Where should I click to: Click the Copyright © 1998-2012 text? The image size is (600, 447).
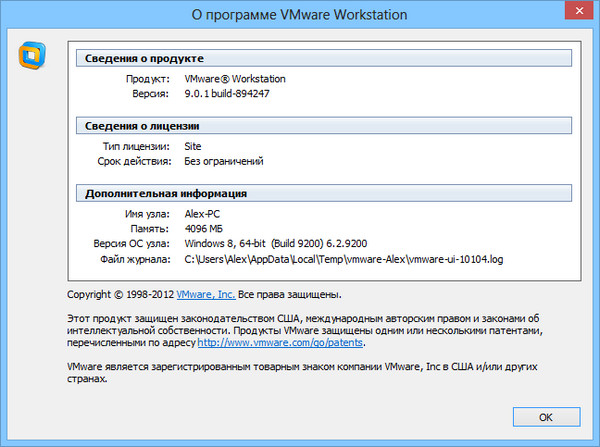point(120,295)
